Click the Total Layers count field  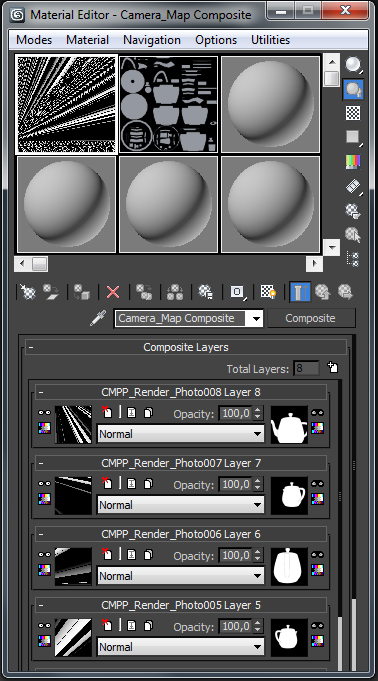306,369
